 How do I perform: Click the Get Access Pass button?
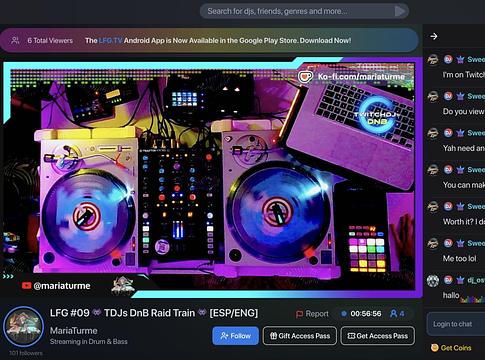(x=378, y=336)
